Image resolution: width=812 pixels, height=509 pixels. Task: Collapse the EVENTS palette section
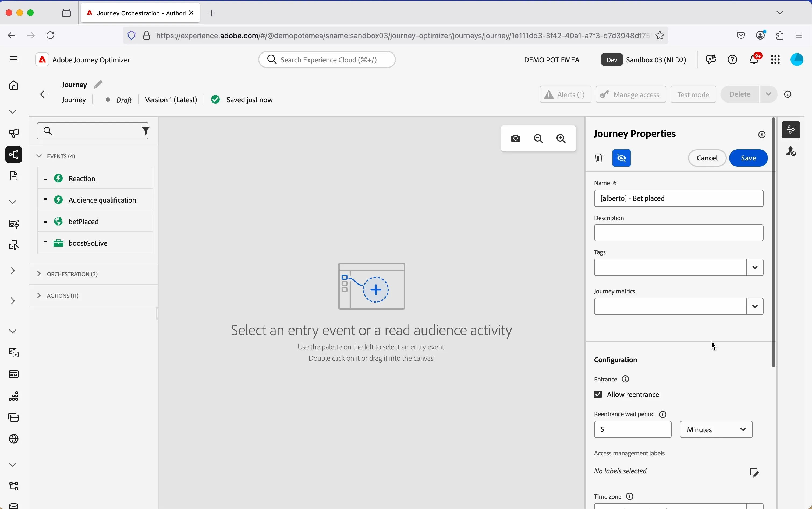pos(39,156)
